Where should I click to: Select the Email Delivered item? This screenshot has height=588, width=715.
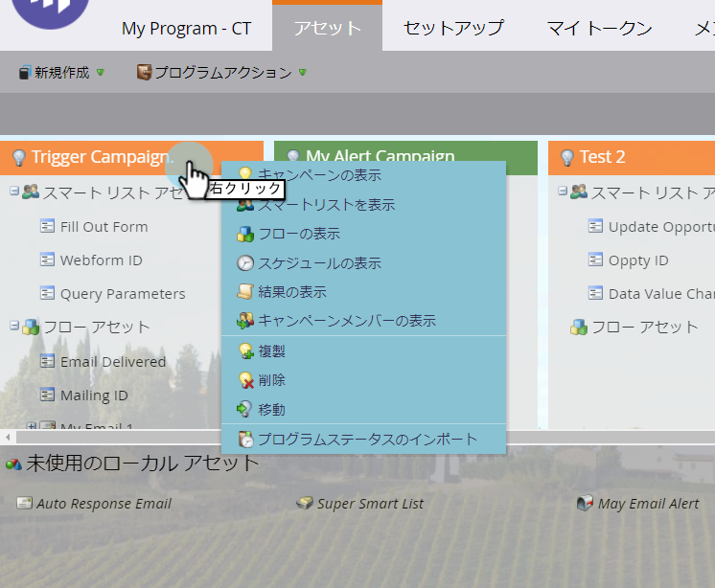click(113, 362)
